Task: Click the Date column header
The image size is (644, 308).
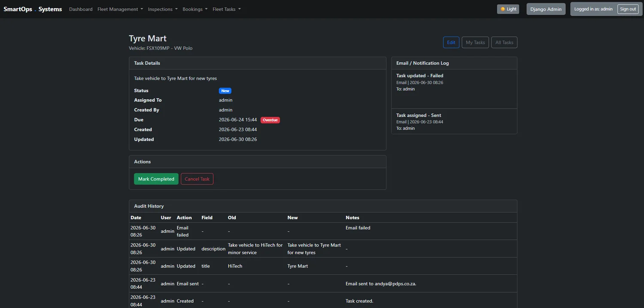Action: point(136,217)
